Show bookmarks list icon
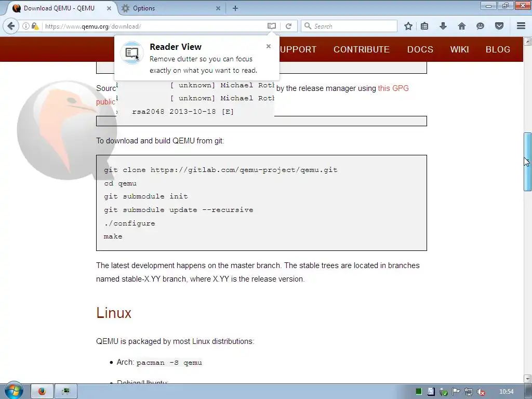532x399 pixels. (424, 26)
